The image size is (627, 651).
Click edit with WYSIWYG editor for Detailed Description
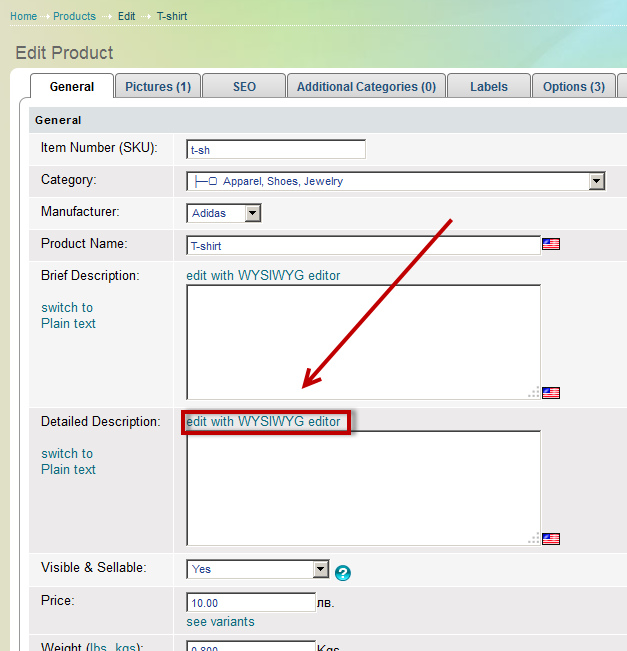coord(263,422)
